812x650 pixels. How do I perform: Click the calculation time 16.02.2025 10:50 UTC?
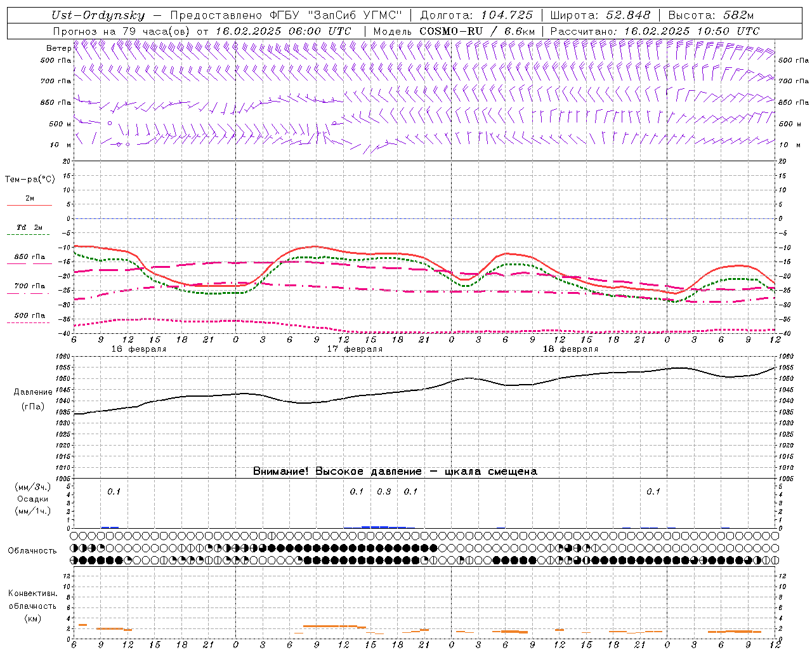coord(691,31)
